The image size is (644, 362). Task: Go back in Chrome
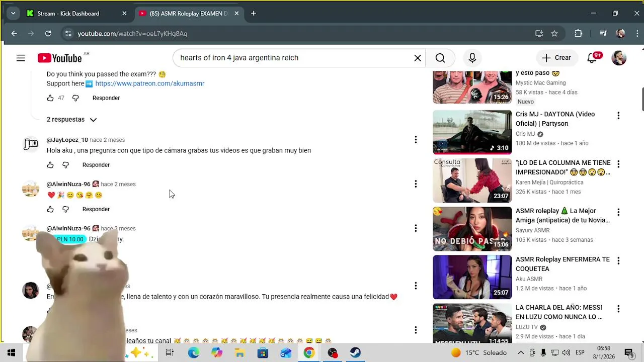(14, 34)
